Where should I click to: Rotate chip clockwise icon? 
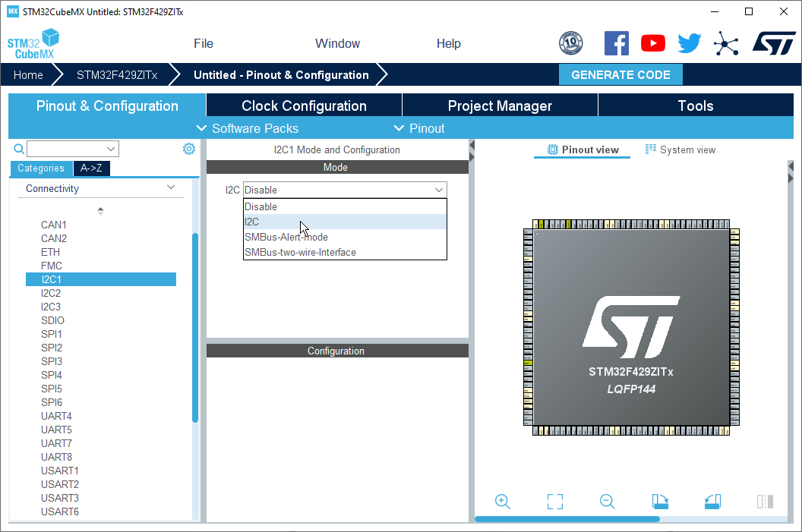pos(660,502)
